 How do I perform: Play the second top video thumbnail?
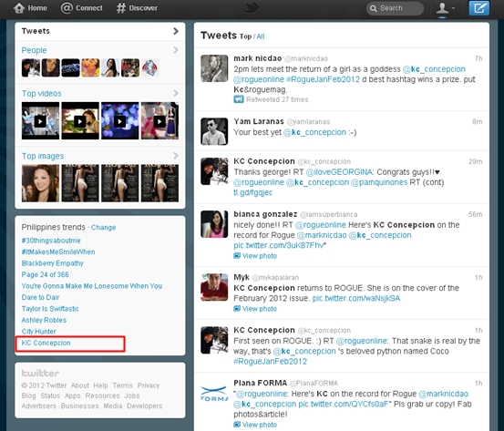(x=80, y=121)
